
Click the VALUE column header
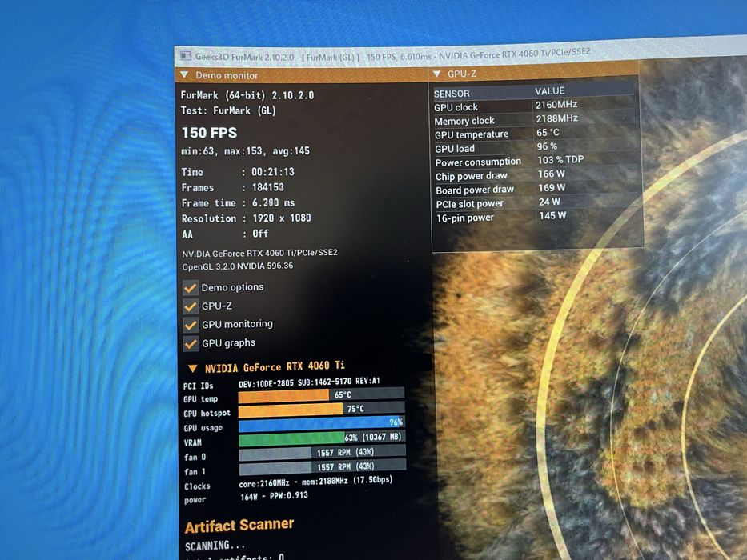(x=549, y=91)
